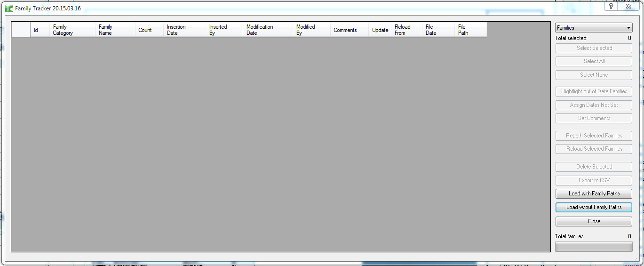
Task: Click the Close button in the side panel
Action: click(594, 221)
